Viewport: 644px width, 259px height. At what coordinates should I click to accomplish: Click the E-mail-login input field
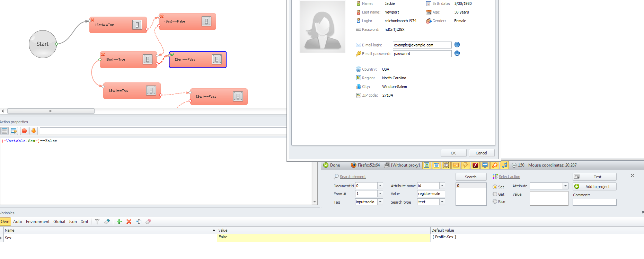[422, 45]
